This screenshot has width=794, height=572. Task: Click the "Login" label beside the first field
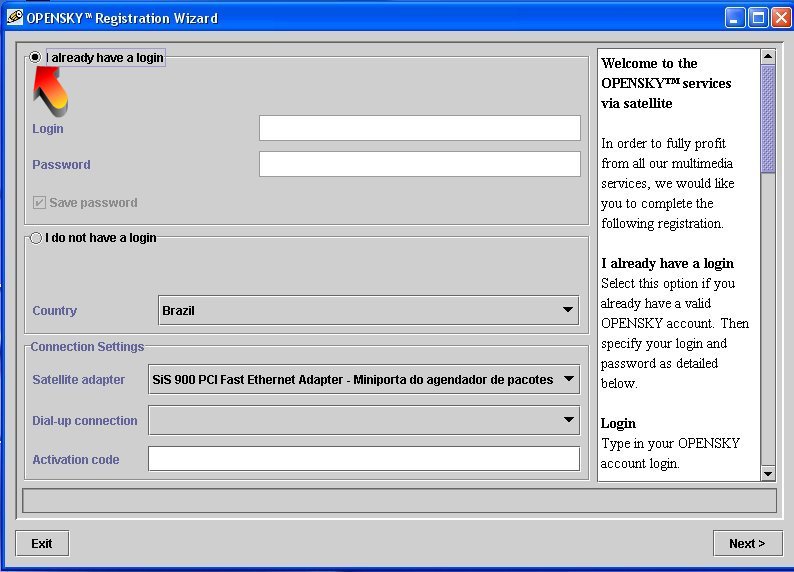(x=48, y=129)
